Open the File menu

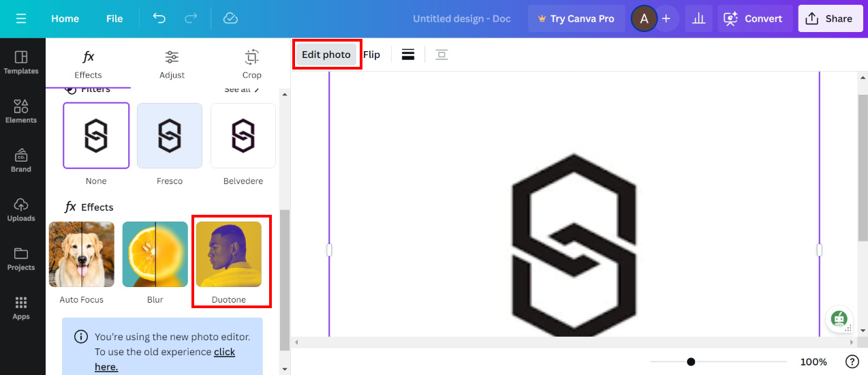(x=114, y=18)
